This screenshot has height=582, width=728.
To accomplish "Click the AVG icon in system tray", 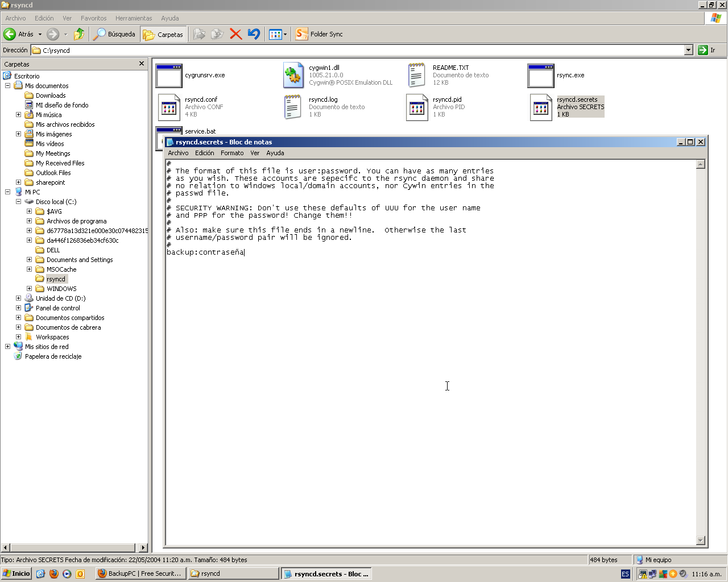I will pyautogui.click(x=663, y=574).
